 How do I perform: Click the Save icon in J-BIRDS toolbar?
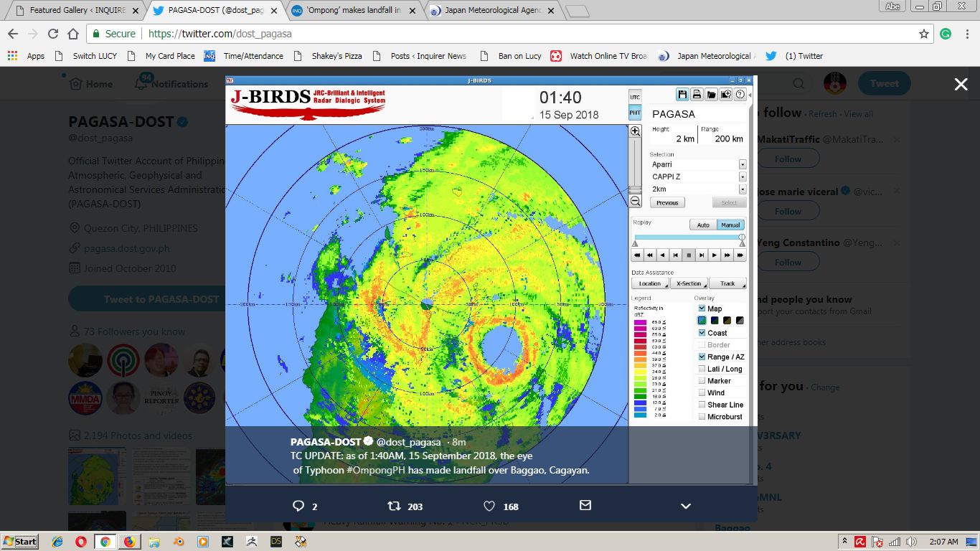pos(682,94)
